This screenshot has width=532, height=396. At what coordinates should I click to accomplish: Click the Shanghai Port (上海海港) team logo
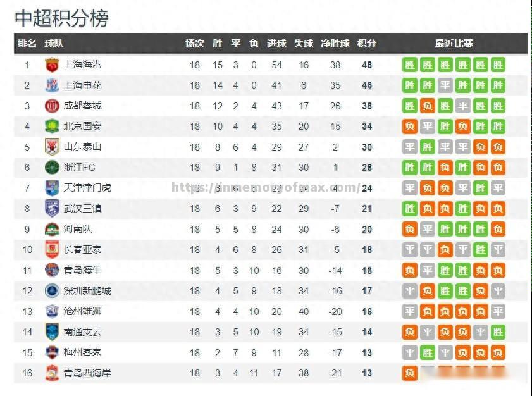point(52,65)
